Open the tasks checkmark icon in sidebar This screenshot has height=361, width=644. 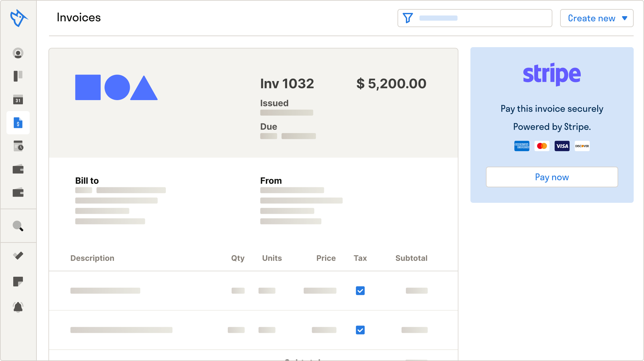tap(18, 256)
